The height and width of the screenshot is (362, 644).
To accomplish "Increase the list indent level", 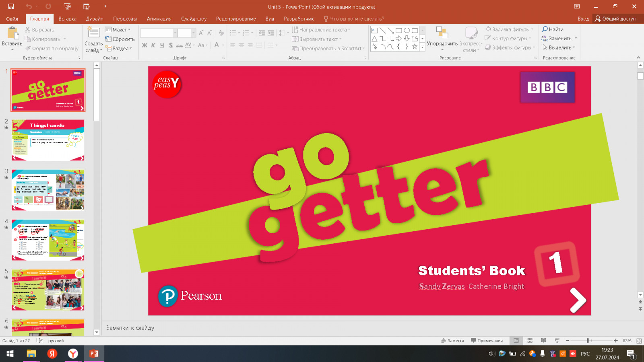I will tap(271, 33).
